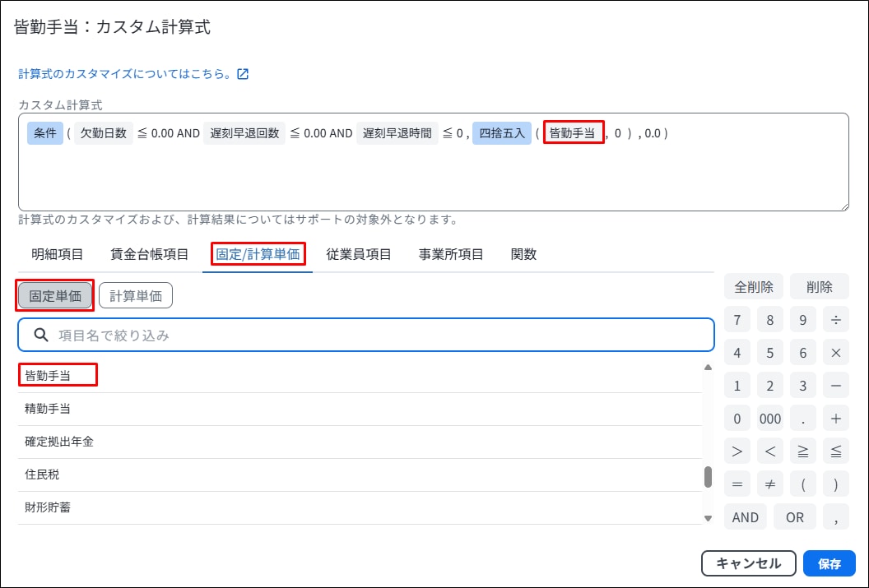The image size is (869, 588).
Task: Click the 保存 button
Action: [829, 563]
